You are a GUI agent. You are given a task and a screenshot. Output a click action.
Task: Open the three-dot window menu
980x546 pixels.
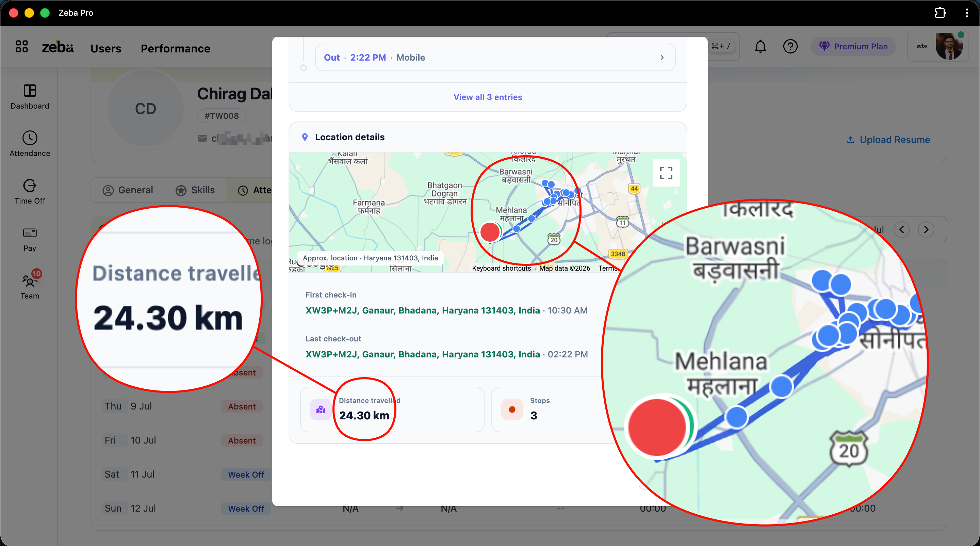pyautogui.click(x=967, y=13)
